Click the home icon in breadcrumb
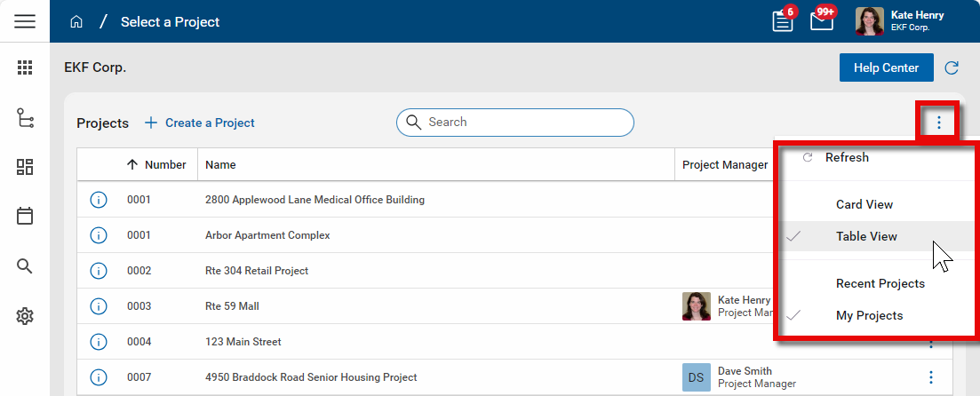 pyautogui.click(x=76, y=21)
